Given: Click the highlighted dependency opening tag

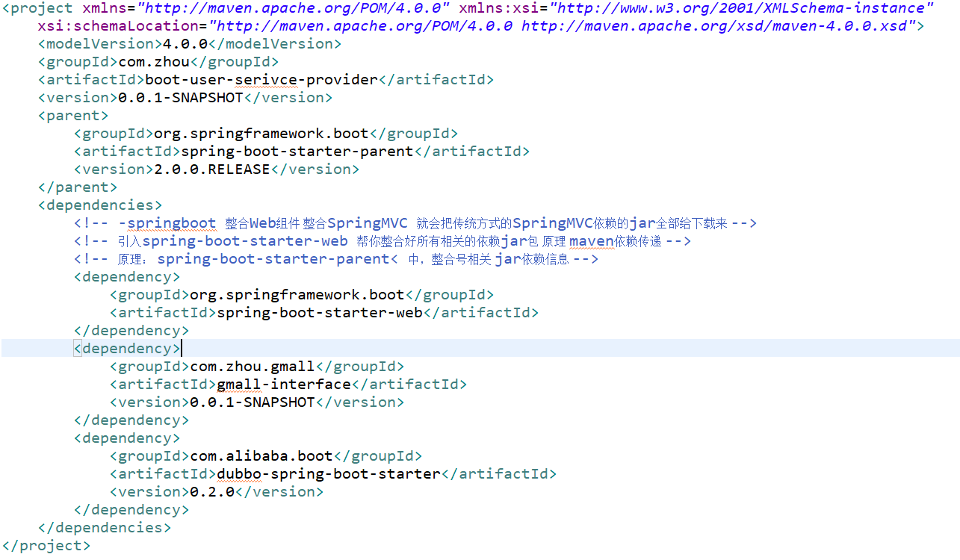Looking at the screenshot, I should coord(127,349).
